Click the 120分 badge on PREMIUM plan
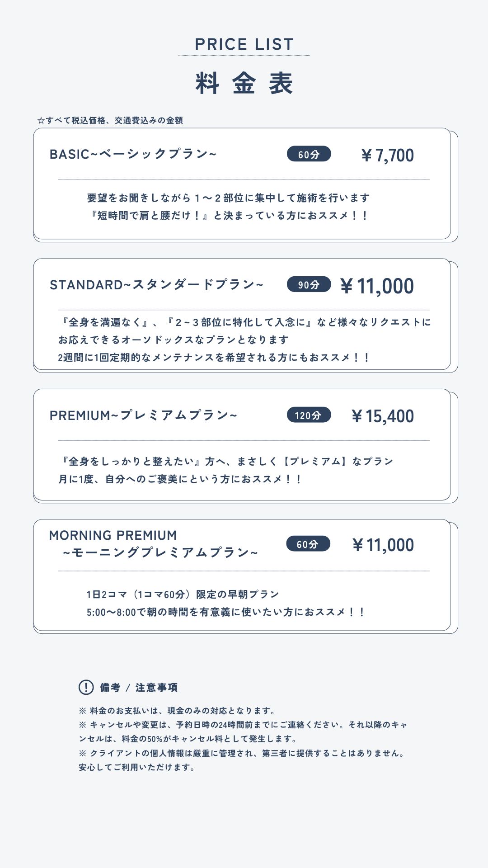Viewport: 488px width, 868px height. (x=309, y=415)
